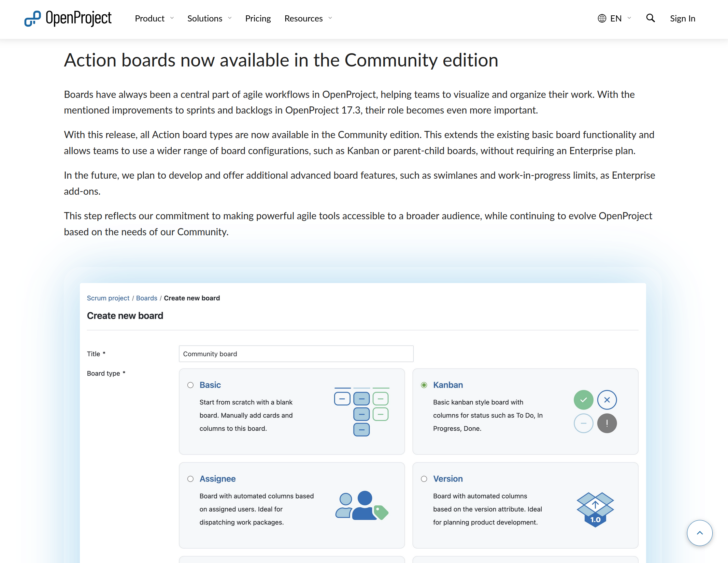This screenshot has width=728, height=563.
Task: Click the Version board type title
Action: 448,479
